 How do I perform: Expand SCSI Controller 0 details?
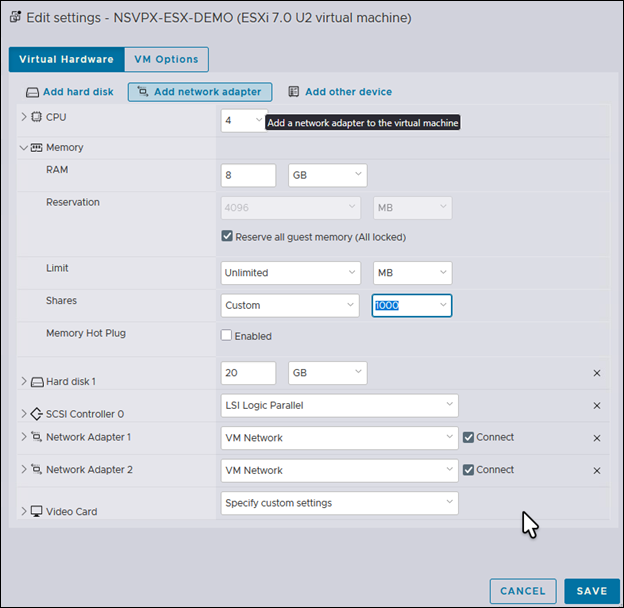[24, 414]
